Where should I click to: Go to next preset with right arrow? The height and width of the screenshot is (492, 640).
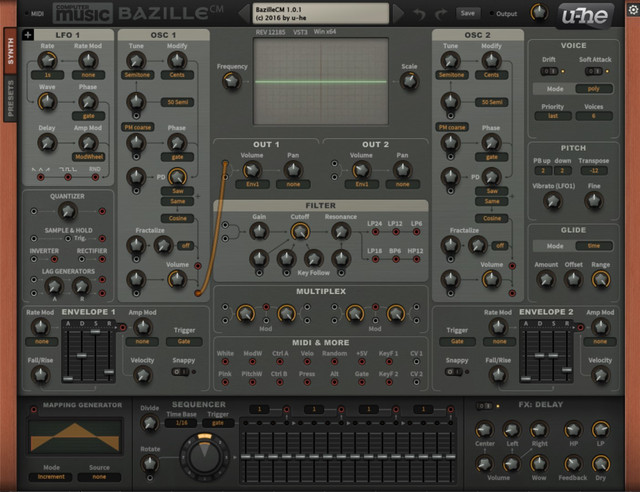point(398,13)
